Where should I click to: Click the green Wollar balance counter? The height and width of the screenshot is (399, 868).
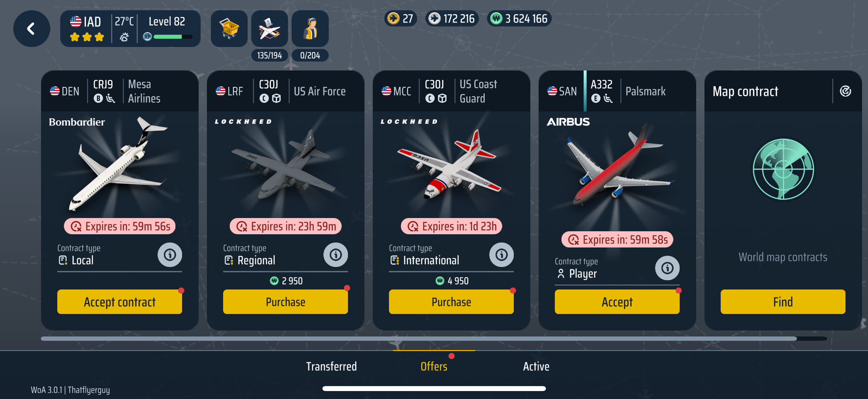519,19
